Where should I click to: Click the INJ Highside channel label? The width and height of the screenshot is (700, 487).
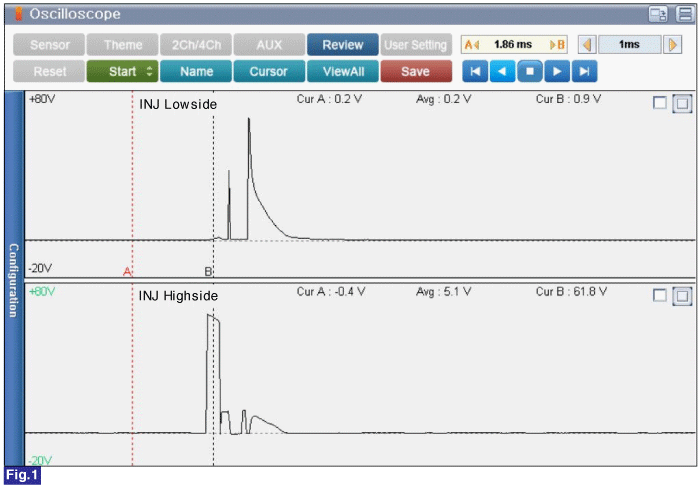coord(178,296)
